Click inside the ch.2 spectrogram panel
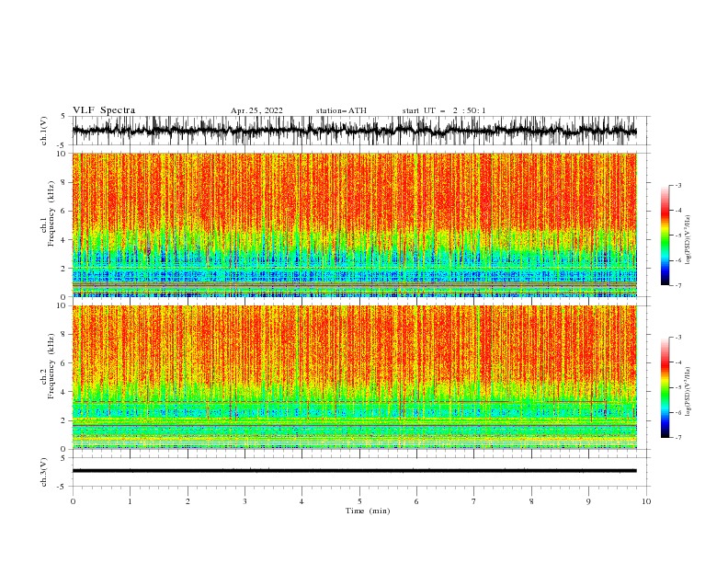 354,377
